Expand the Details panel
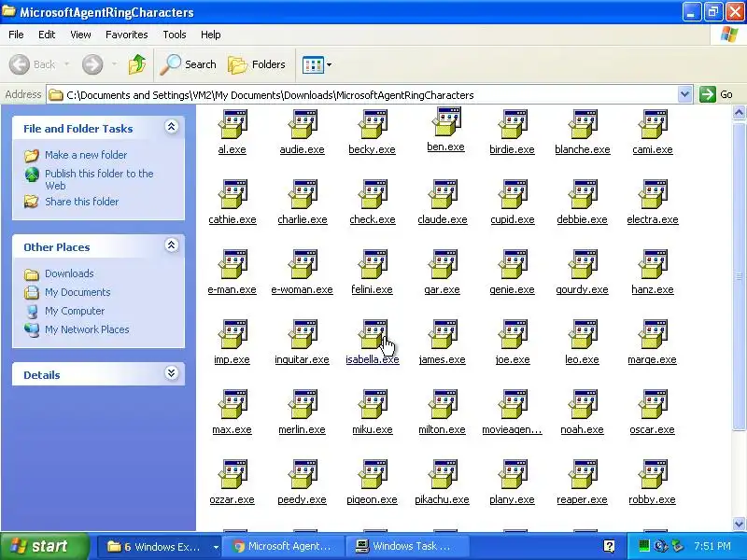The height and width of the screenshot is (560, 747). click(x=172, y=372)
